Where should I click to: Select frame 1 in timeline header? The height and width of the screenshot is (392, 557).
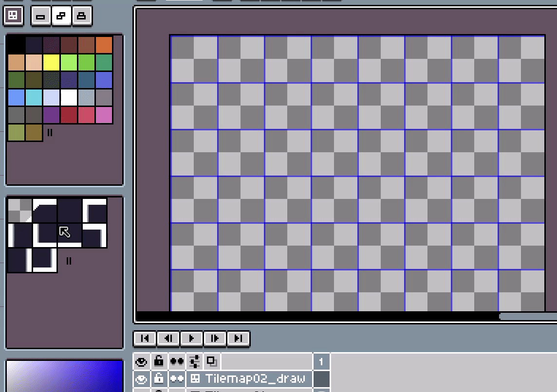pyautogui.click(x=321, y=361)
